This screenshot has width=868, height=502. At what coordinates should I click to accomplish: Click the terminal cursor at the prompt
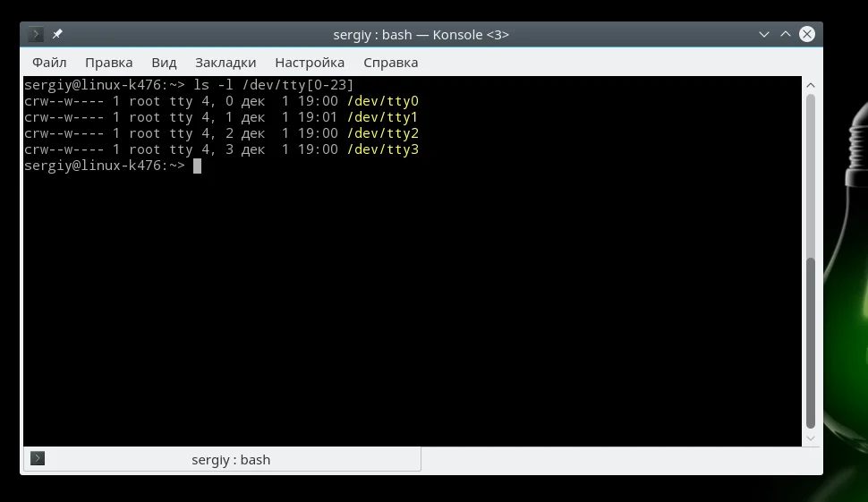coord(197,166)
